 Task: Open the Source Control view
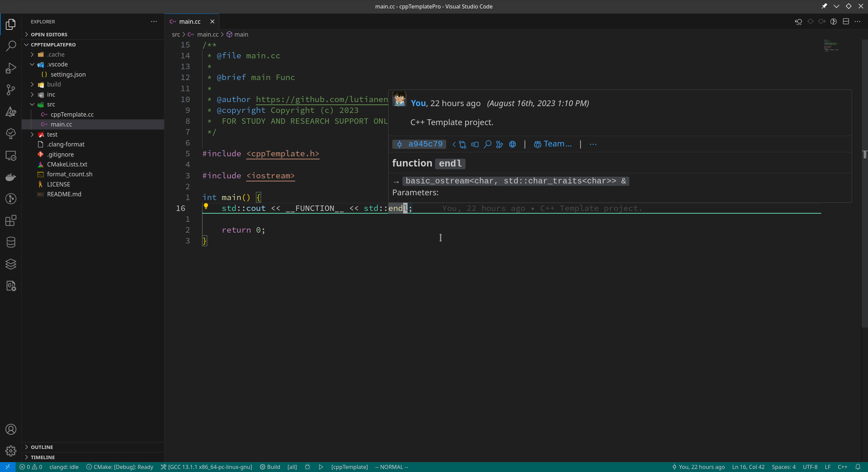11,90
